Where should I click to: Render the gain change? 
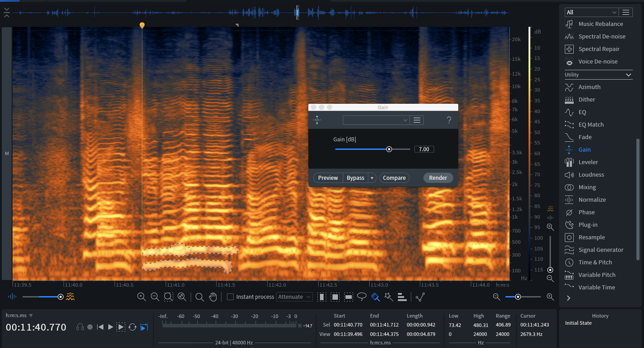click(438, 178)
